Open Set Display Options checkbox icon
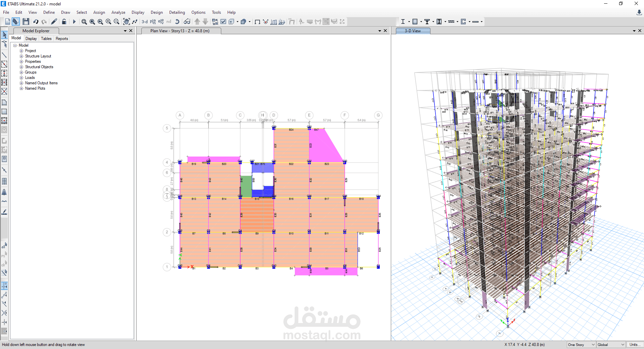Screen dimensions: 644x349 [223, 21]
